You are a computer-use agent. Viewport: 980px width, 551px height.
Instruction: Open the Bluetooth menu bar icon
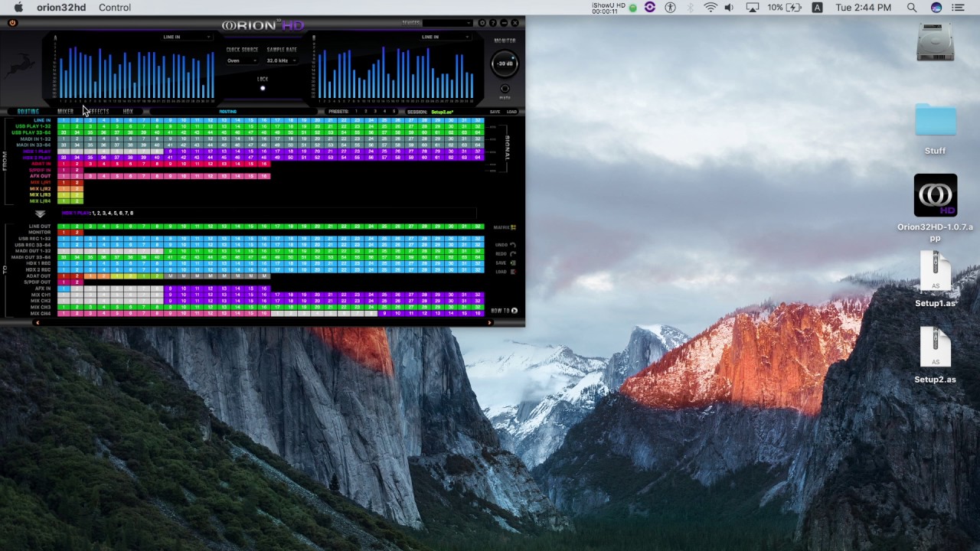pos(691,8)
